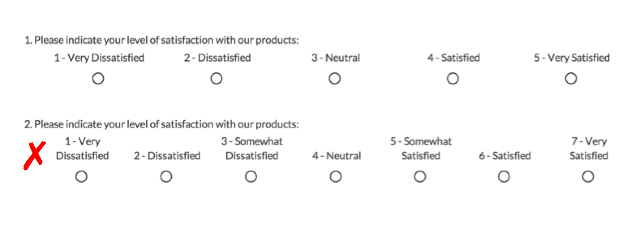Viewport: 644px width, 225px height.
Task: Pick 3 - Somewhat Dissatisfied radio button
Action: coord(251,177)
